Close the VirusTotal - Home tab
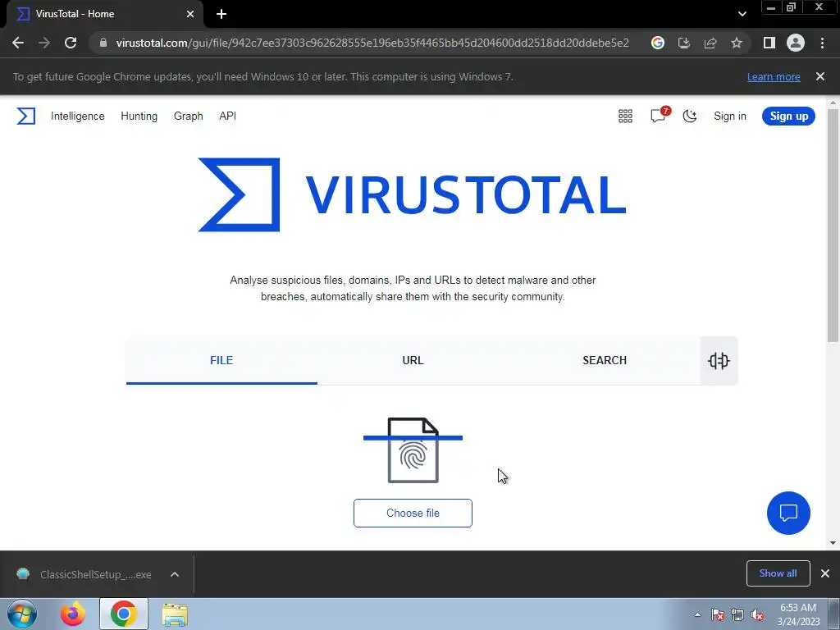 point(190,15)
